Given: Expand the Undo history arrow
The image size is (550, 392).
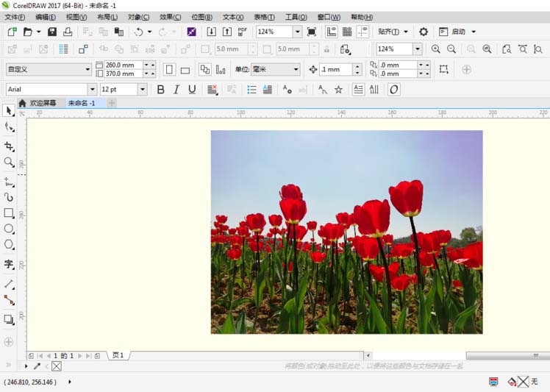Looking at the screenshot, I should coord(149,32).
